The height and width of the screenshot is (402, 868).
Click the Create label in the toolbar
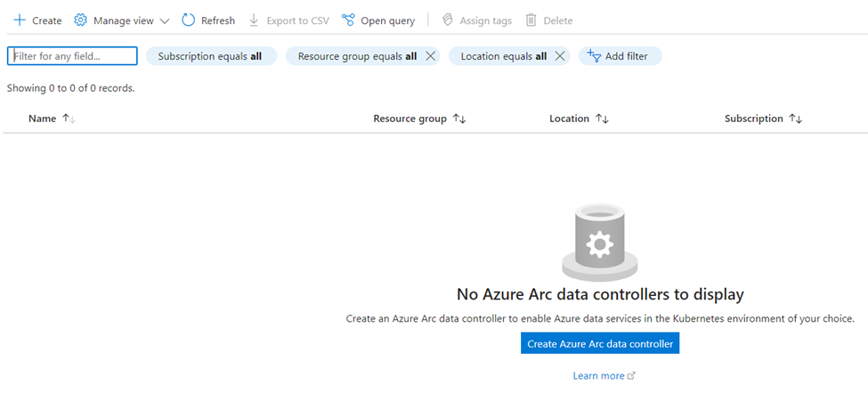coord(47,21)
